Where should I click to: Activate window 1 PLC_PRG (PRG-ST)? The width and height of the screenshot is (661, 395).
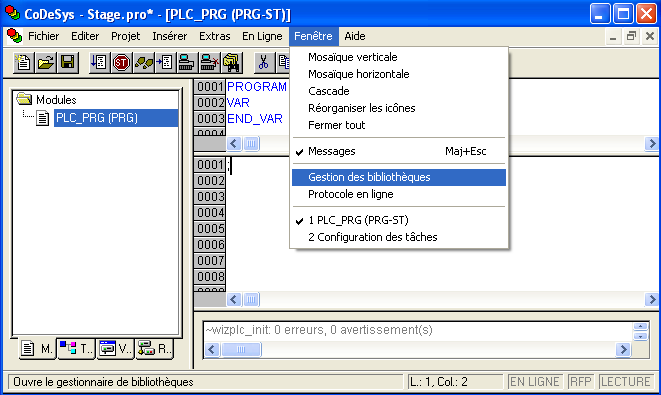pyautogui.click(x=399, y=220)
